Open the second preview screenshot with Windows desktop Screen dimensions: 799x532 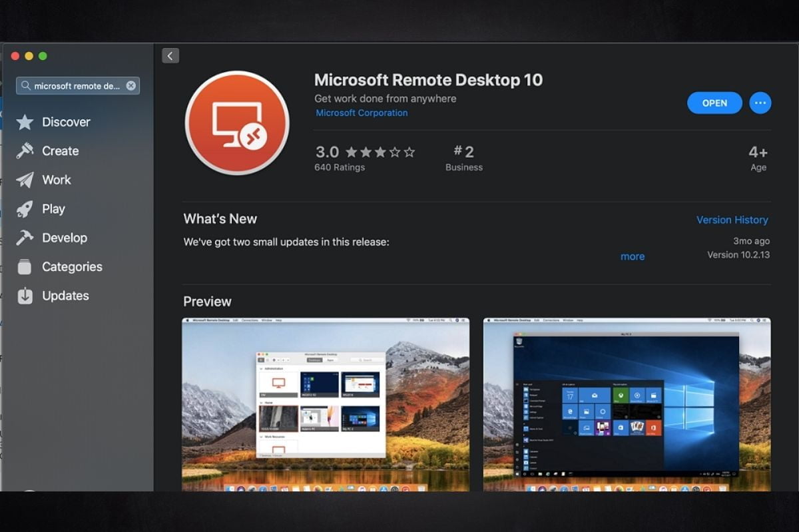627,404
